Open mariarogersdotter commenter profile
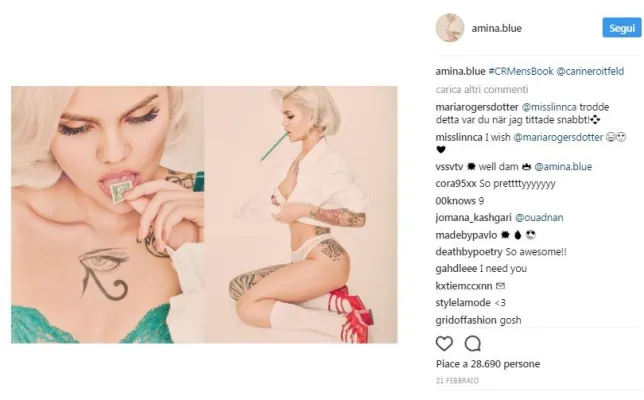The image size is (644, 400). (x=477, y=107)
